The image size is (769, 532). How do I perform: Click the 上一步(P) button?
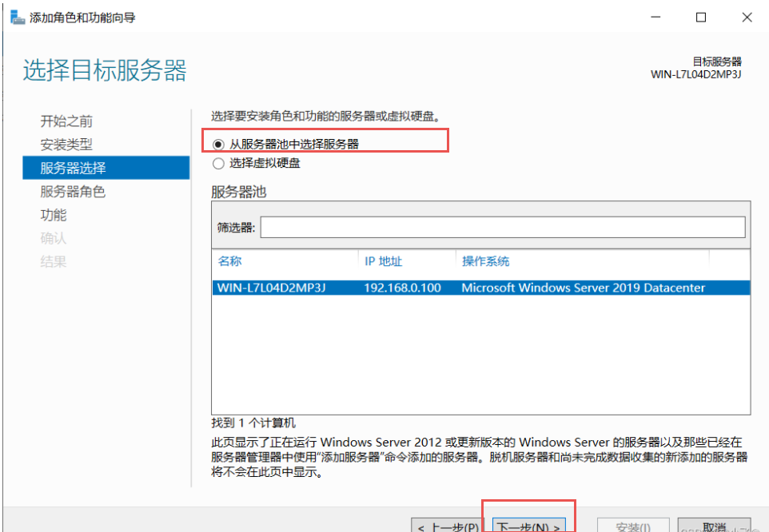pyautogui.click(x=448, y=526)
